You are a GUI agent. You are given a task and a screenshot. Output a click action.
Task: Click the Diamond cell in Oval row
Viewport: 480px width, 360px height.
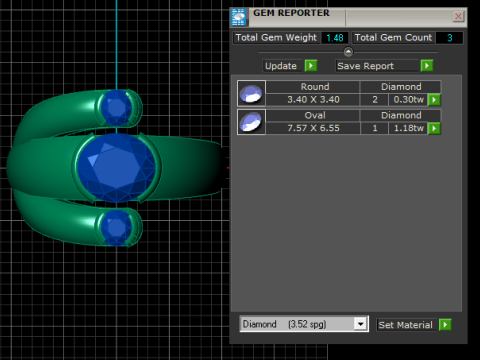pyautogui.click(x=400, y=115)
